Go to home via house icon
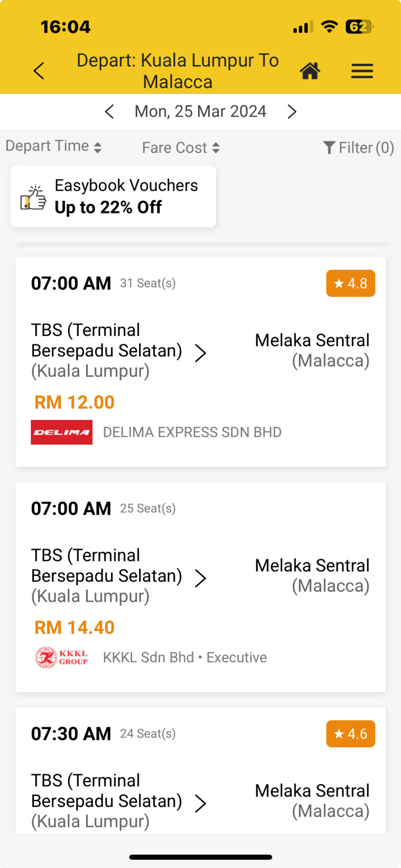 (310, 71)
